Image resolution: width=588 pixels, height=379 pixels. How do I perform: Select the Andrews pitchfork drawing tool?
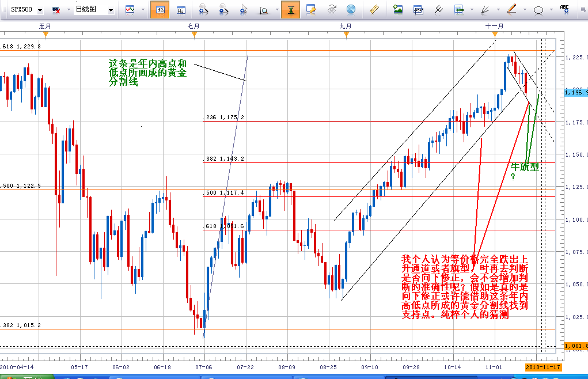coord(438,10)
